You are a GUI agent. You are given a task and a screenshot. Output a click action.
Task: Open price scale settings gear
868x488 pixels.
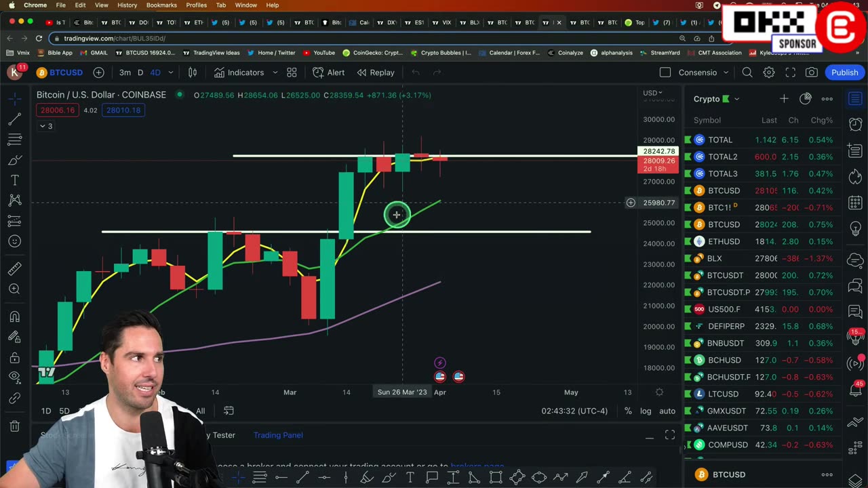coord(659,392)
